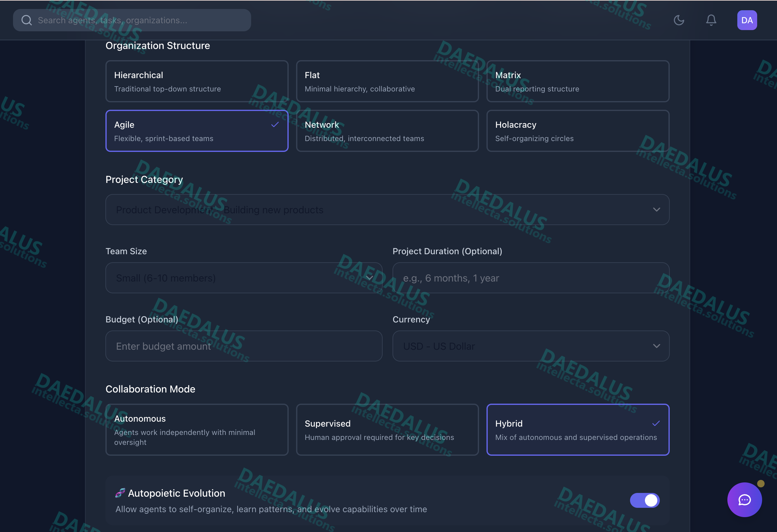The image size is (777, 532).
Task: Open the Team Size dropdown
Action: click(244, 278)
